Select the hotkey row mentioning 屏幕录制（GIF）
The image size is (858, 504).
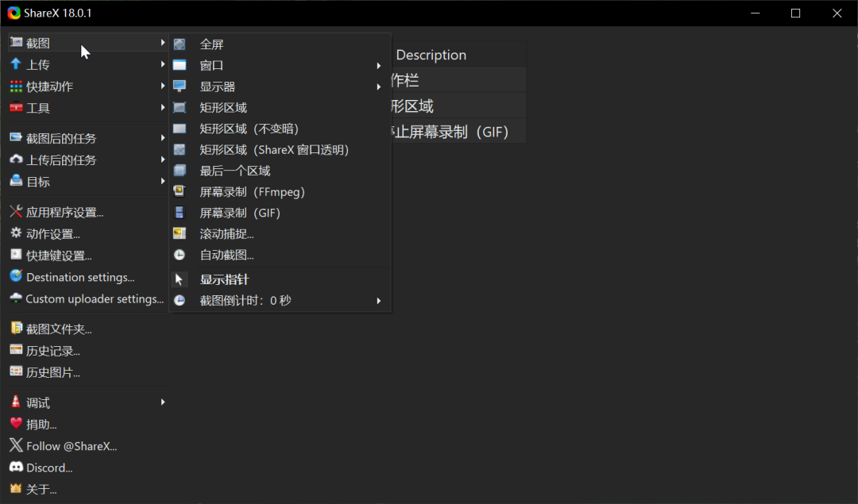tap(458, 131)
